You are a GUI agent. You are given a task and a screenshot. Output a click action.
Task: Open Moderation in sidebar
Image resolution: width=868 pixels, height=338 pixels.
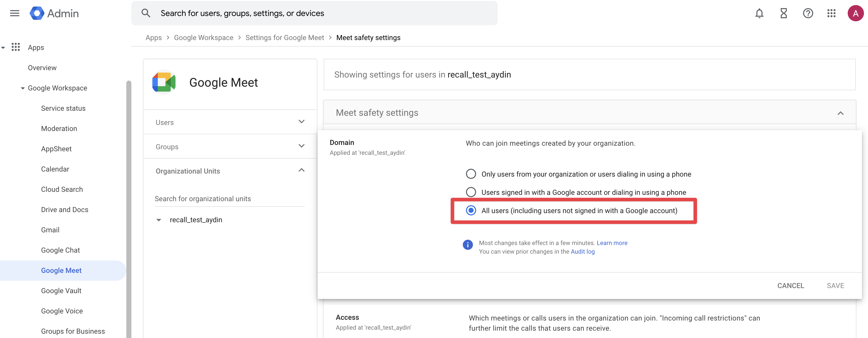59,129
